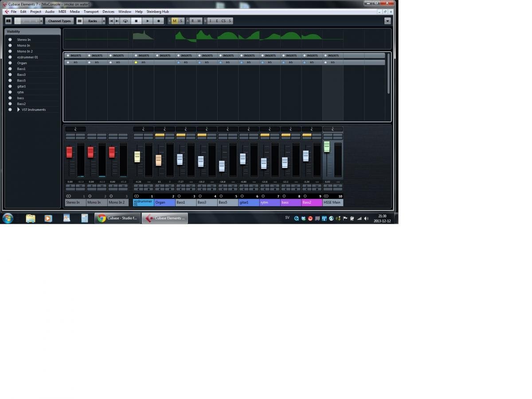Click the Organ channel fader handle

158,160
